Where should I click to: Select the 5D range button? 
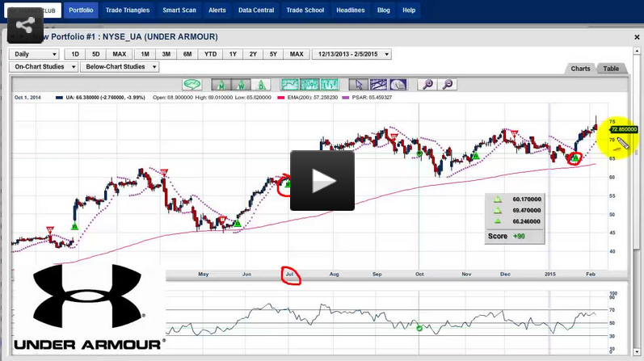tap(95, 54)
